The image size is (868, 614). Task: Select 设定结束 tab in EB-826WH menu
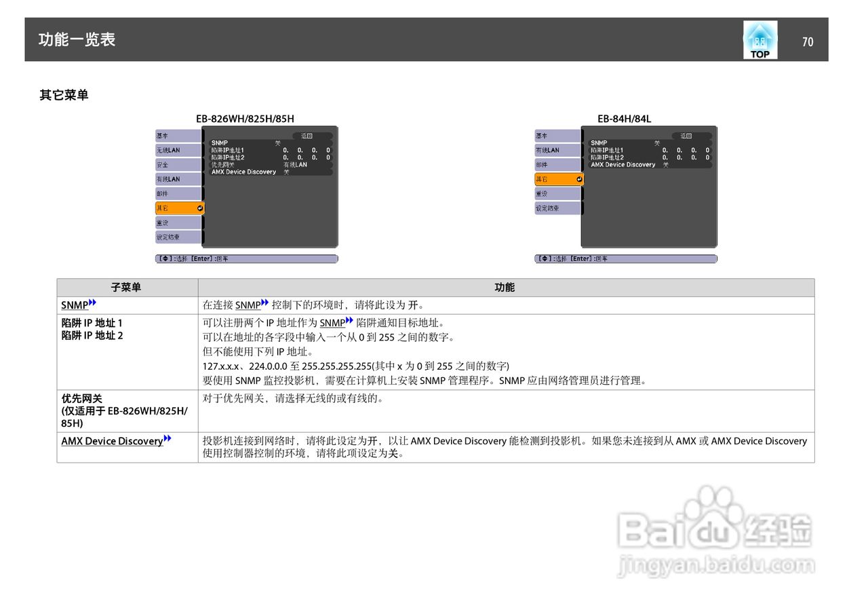pos(178,237)
